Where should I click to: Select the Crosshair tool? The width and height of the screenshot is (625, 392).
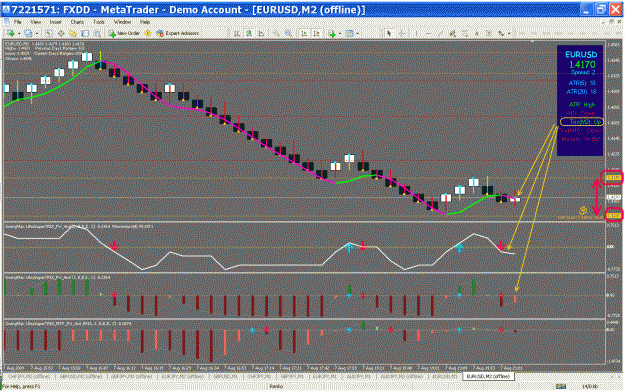[401, 33]
